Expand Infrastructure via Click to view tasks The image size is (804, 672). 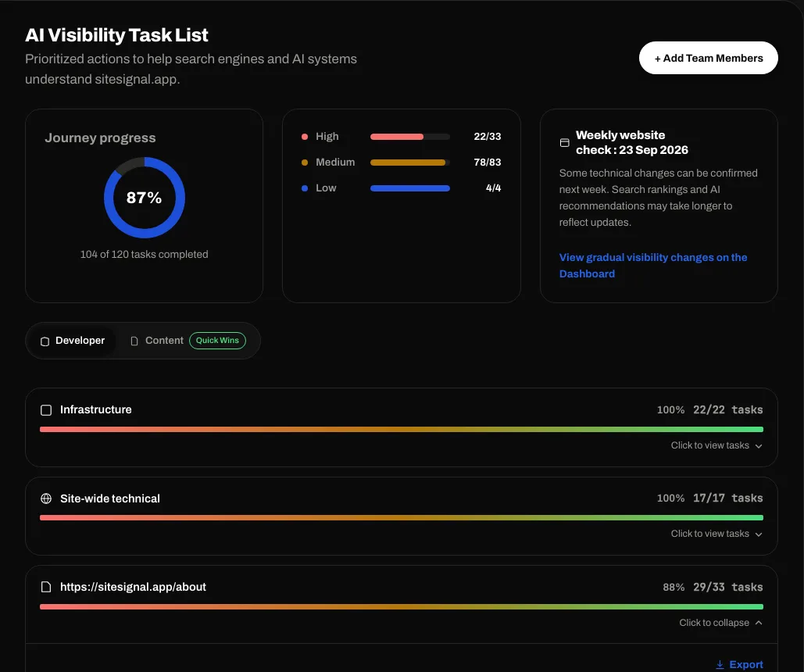click(716, 445)
